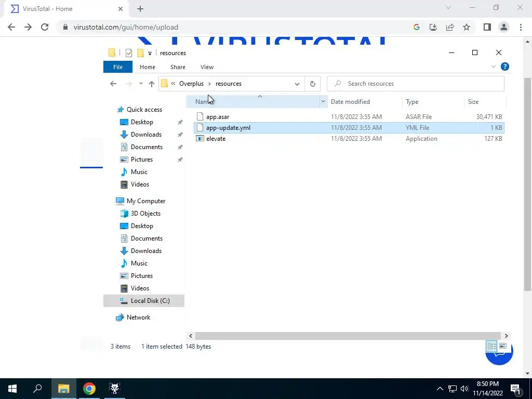Open the Share ribbon tab
This screenshot has height=399, width=532.
click(178, 67)
